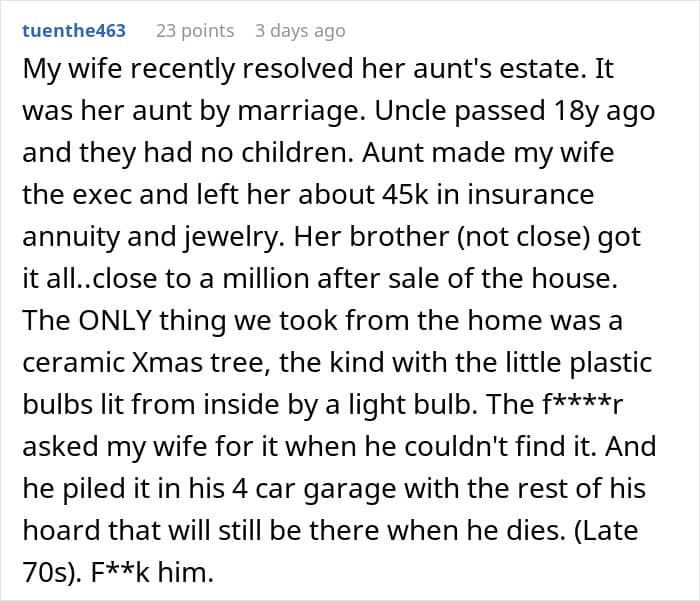The image size is (700, 601).
Task: Click the text Uncle passed 18y ago
Action: [515, 110]
